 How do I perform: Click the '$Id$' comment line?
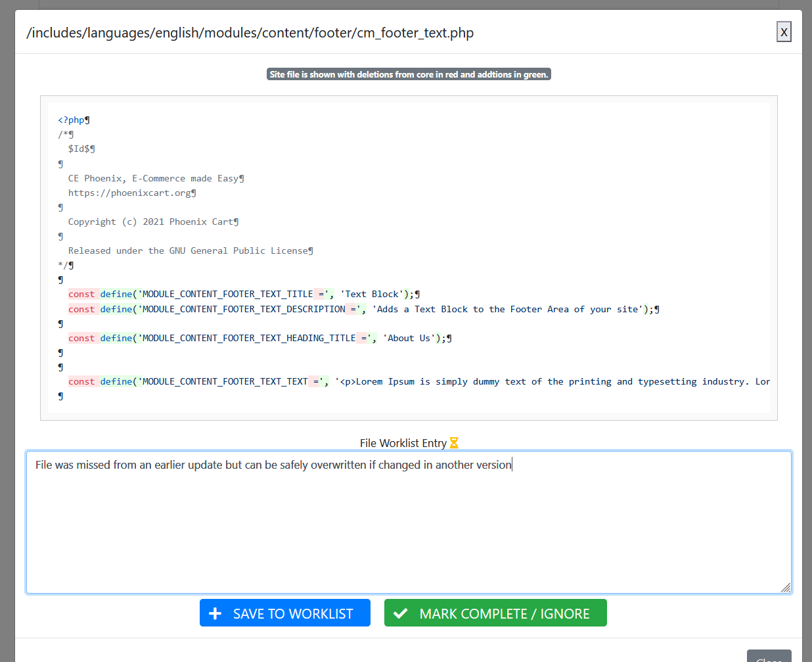pyautogui.click(x=81, y=149)
